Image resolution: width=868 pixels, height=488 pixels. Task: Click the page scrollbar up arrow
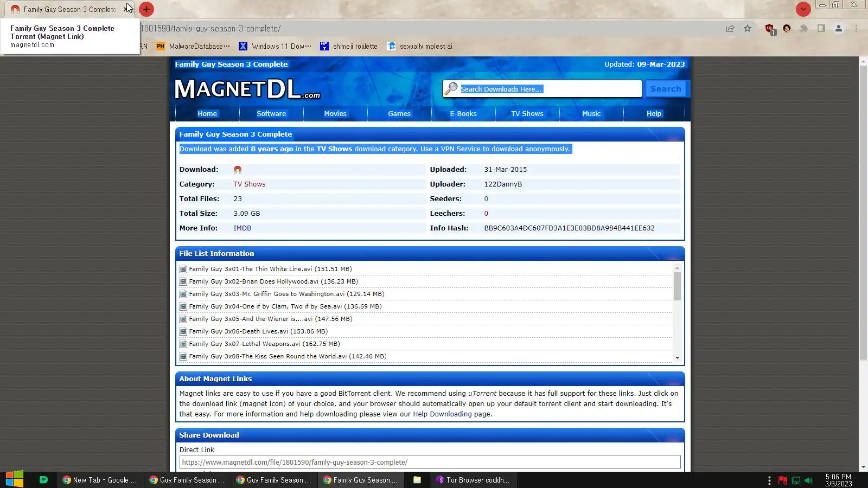tap(863, 61)
